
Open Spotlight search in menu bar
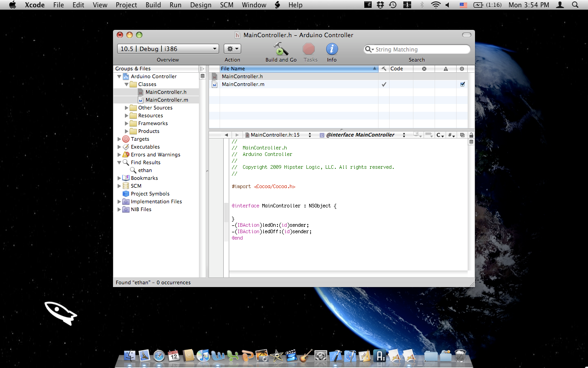tap(575, 5)
